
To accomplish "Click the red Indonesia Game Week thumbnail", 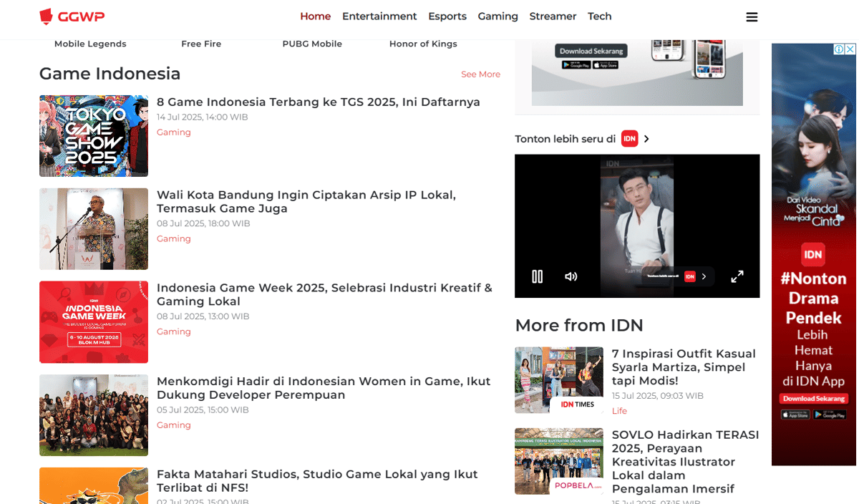I will (x=94, y=322).
